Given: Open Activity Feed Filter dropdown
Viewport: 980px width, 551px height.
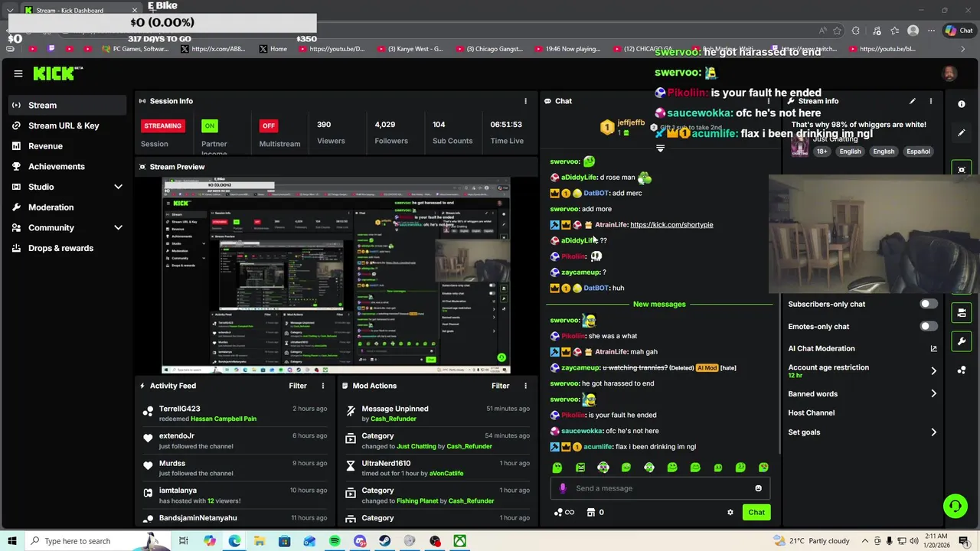Looking at the screenshot, I should click(298, 386).
